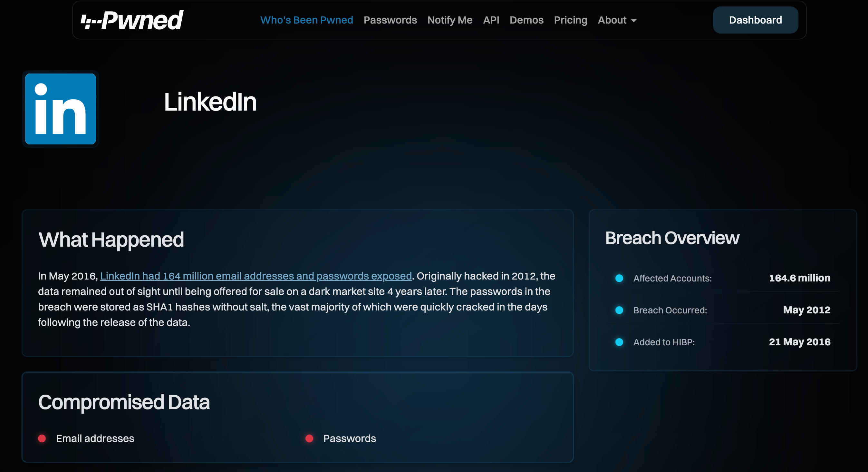
Task: Click the Compromised Data heading
Action: coord(124,402)
